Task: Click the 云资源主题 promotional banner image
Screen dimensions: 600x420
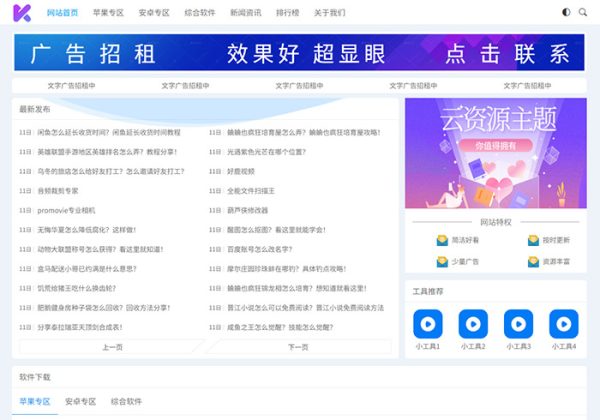Action: click(495, 152)
